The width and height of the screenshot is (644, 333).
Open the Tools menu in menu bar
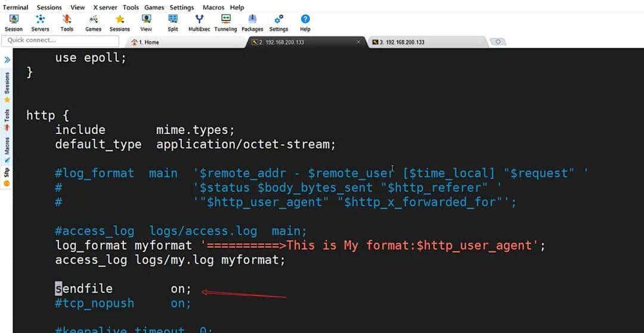[131, 7]
